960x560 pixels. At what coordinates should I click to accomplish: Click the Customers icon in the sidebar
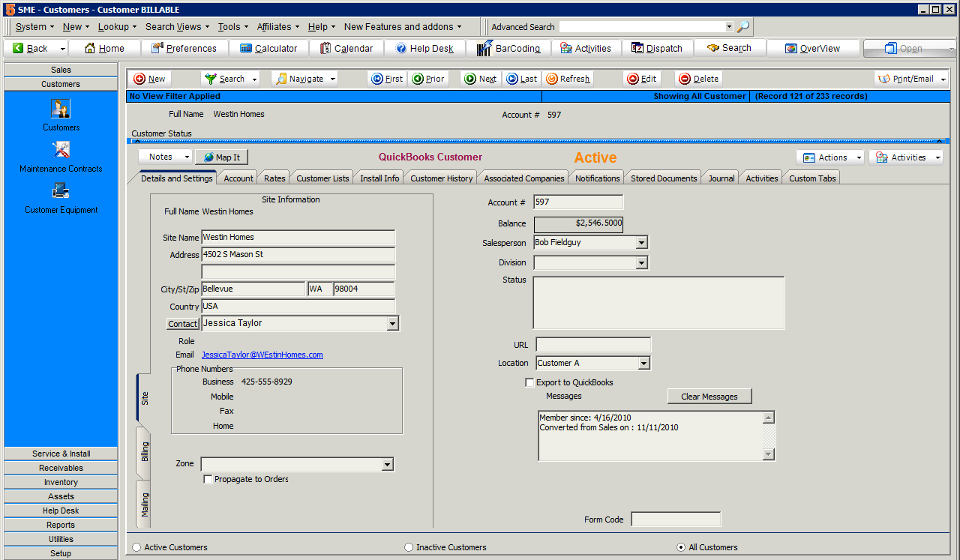[x=61, y=109]
